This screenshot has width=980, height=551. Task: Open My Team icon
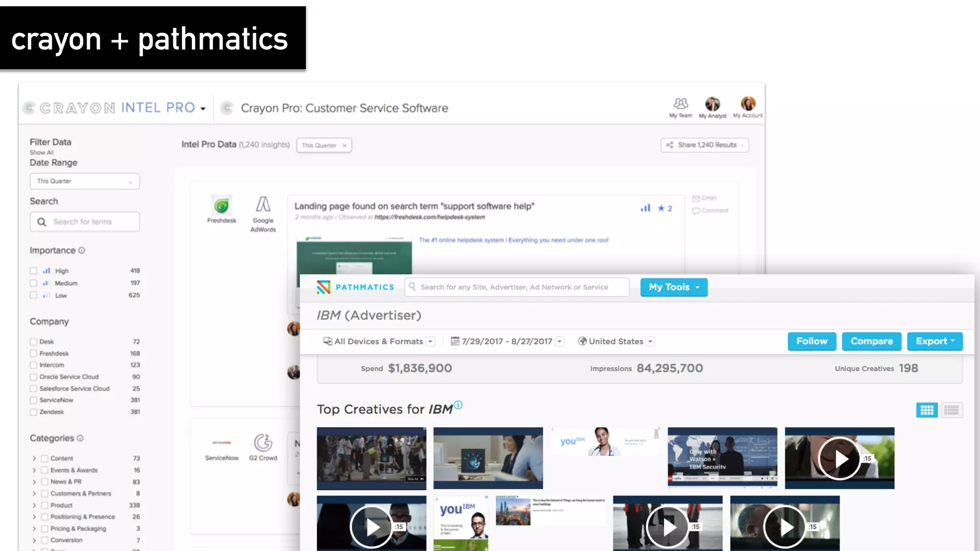680,104
